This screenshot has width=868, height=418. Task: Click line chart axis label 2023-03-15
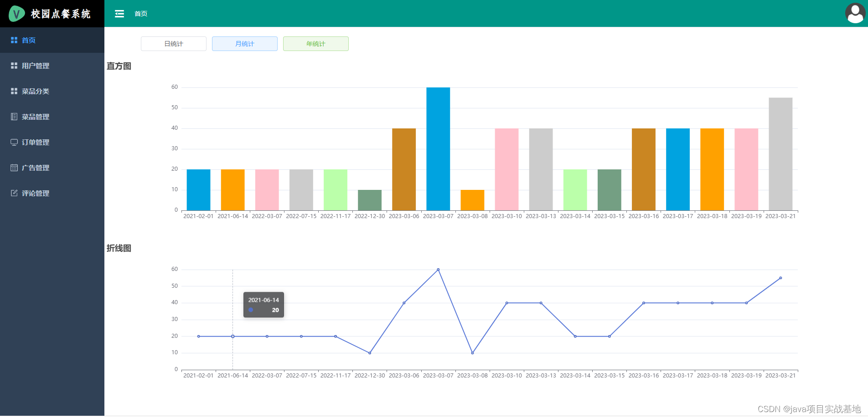tap(610, 376)
